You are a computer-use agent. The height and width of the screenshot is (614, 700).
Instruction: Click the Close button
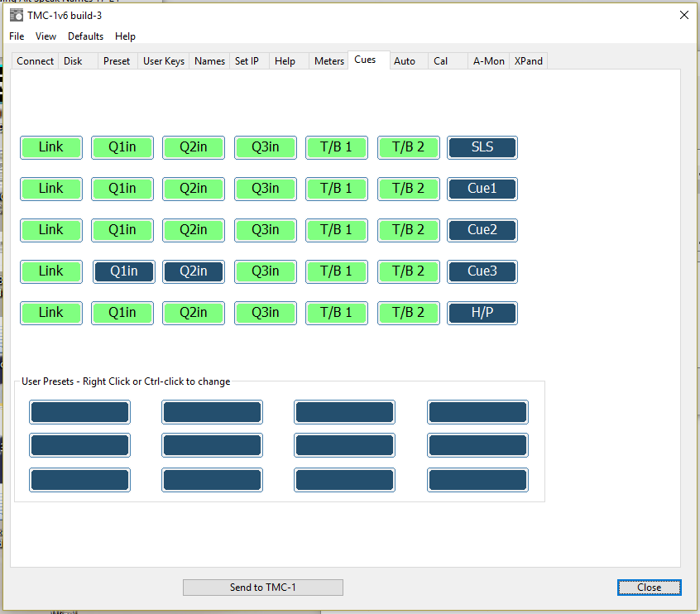point(649,588)
